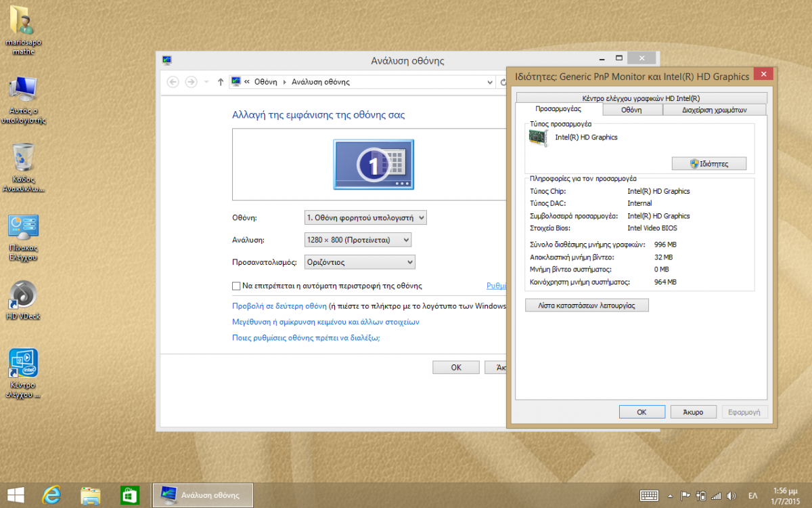Open the taskbar clock showing 1:56 μμ

pos(784,495)
